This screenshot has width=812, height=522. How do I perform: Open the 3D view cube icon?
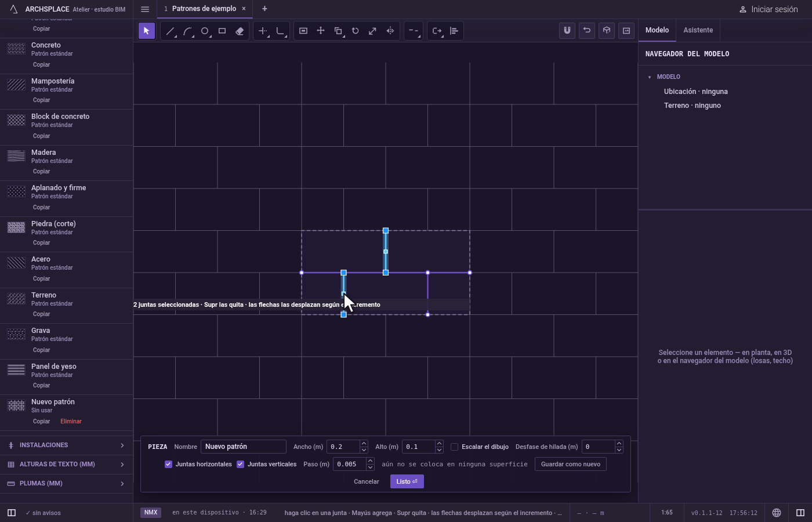pyautogui.click(x=607, y=31)
